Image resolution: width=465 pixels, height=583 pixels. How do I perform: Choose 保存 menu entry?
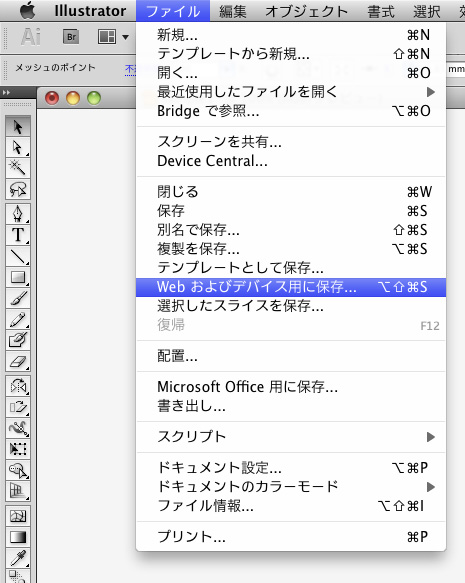(291, 211)
